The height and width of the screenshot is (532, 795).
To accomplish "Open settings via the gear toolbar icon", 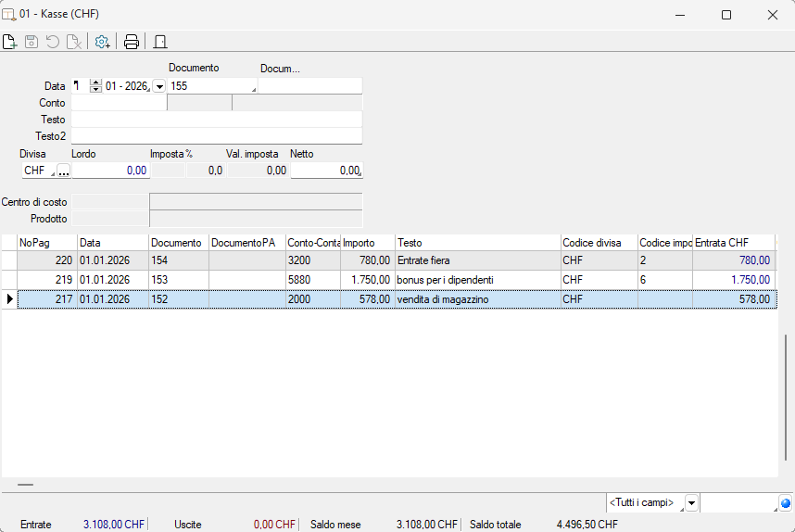I will click(102, 42).
